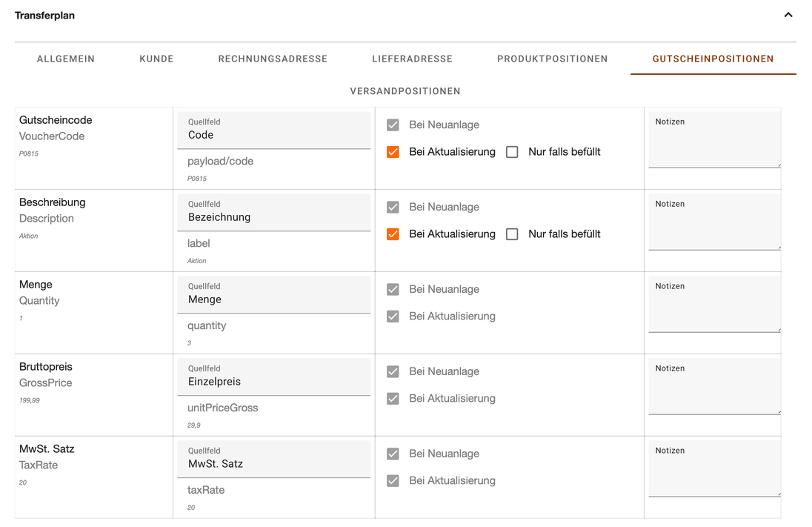
Task: Toggle Bei Neuanlage for Beschreibung
Action: pyautogui.click(x=393, y=208)
